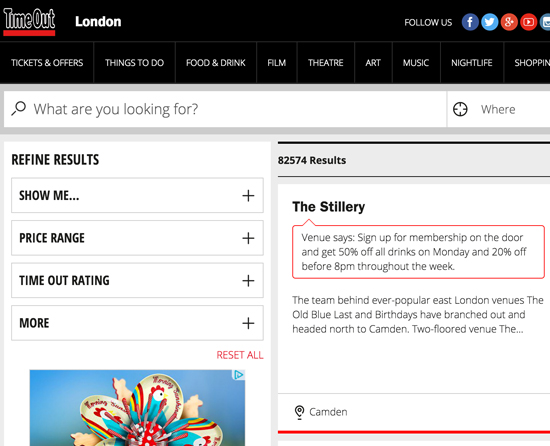Open the Food & Drink menu
This screenshot has width=550, height=446.
(216, 63)
